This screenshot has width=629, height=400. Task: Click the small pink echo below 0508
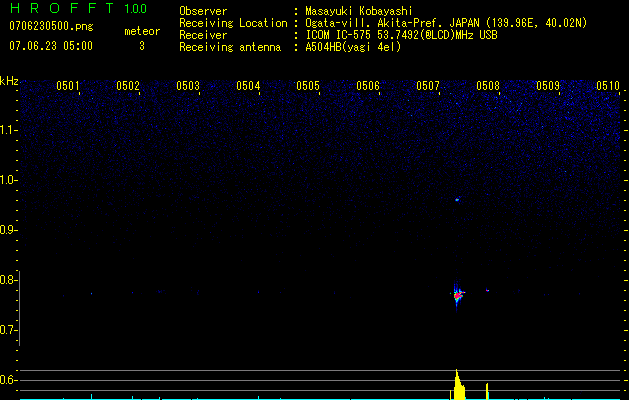[487, 290]
